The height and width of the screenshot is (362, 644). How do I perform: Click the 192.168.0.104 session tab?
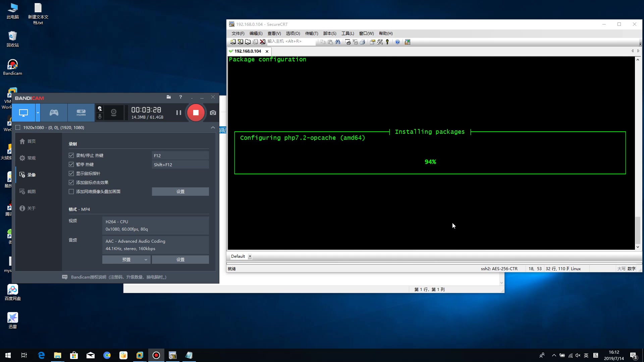247,51
